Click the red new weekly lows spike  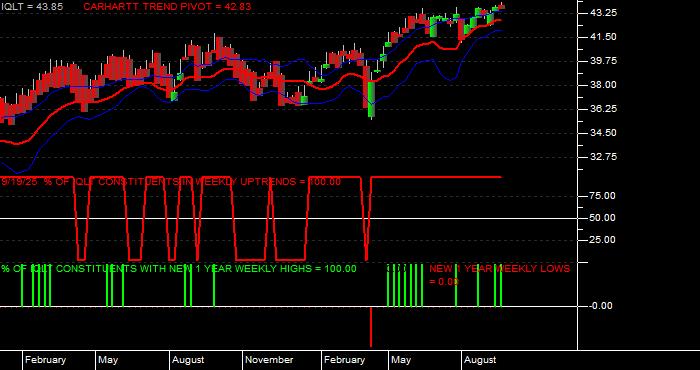(x=371, y=327)
